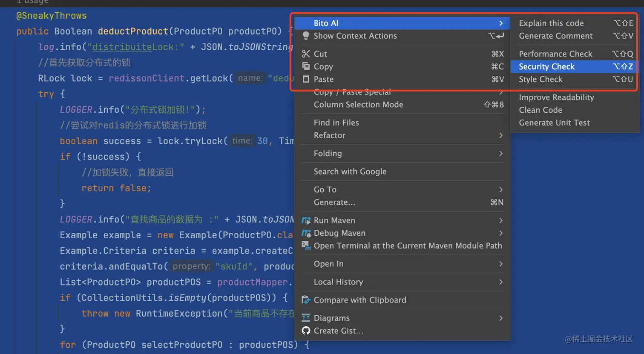644x354 pixels.
Task: Click the GitHub icon beside Create Gist
Action: pyautogui.click(x=306, y=331)
